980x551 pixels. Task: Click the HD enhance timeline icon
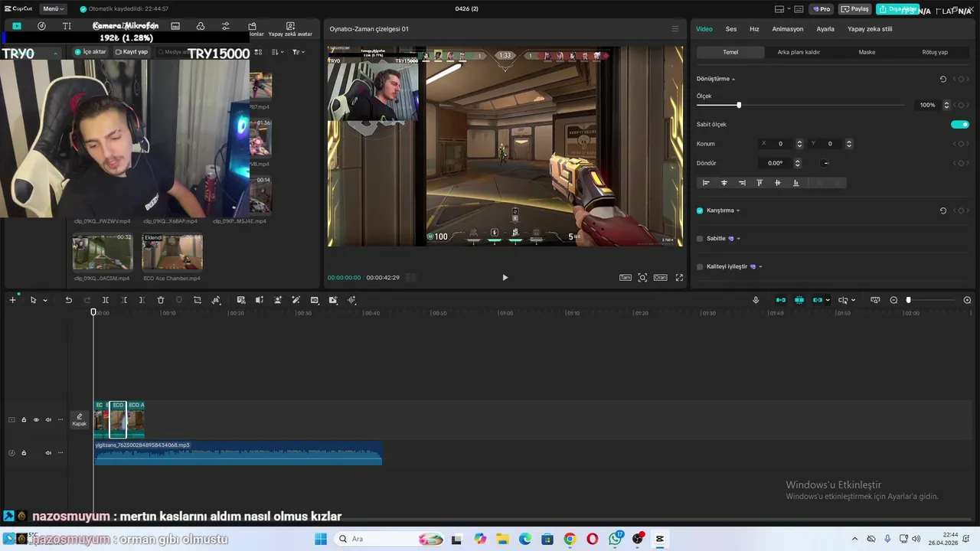coord(315,300)
